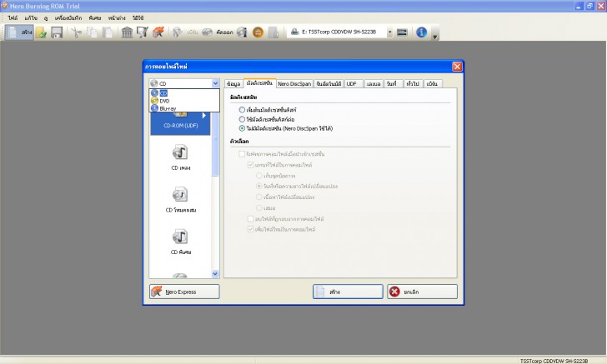Image resolution: width=607 pixels, height=364 pixels.
Task: Open the Edit menu (แก้ไข)
Action: click(31, 17)
